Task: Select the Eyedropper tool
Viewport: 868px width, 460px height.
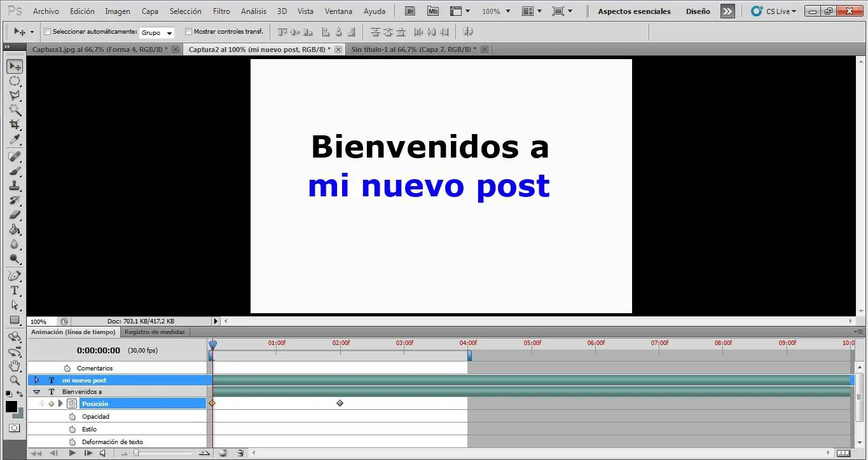Action: [x=15, y=140]
